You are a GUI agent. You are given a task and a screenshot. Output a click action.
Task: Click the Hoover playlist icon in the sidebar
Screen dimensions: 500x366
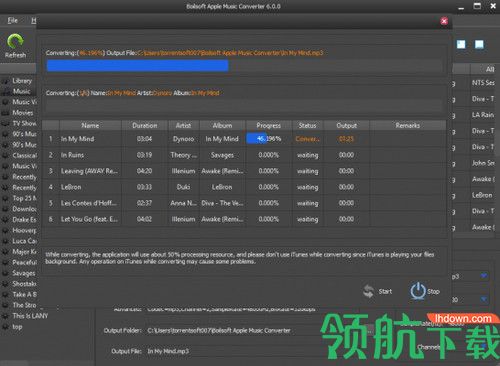tap(5, 230)
